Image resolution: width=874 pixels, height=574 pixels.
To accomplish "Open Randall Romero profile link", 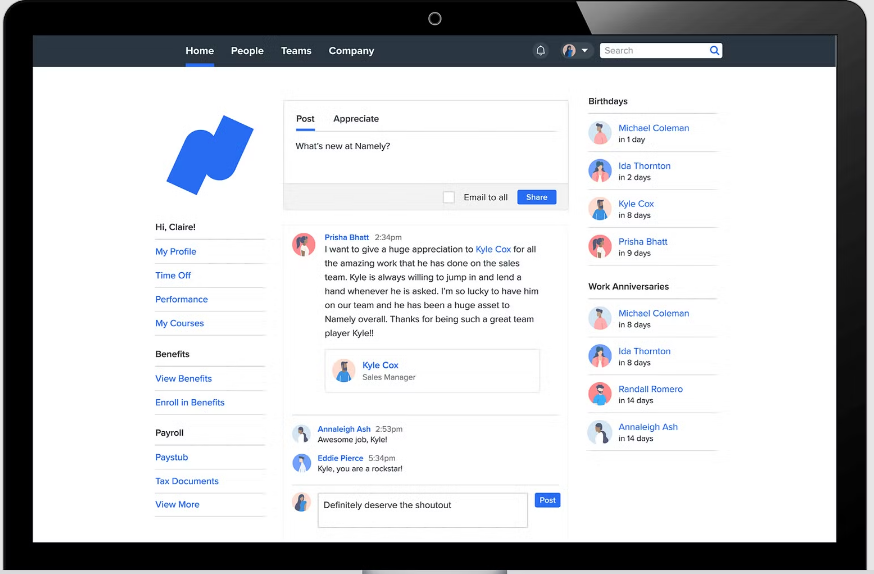I will (x=650, y=389).
